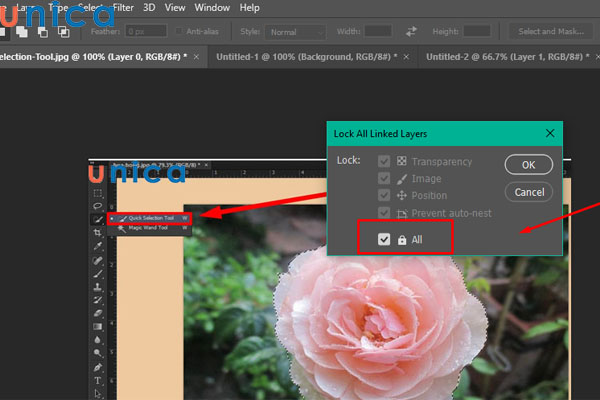The height and width of the screenshot is (400, 600).
Task: Toggle the Transparency lock checkbox
Action: (384, 161)
